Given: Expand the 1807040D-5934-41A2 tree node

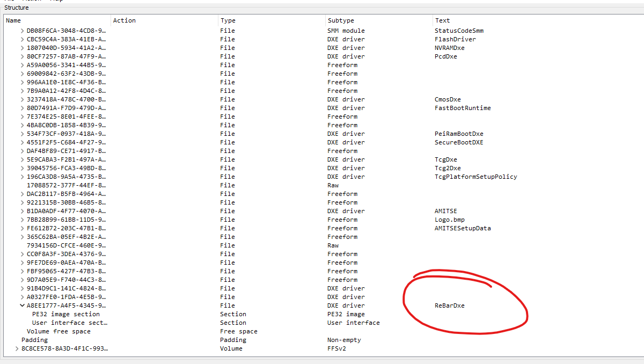Looking at the screenshot, I should coord(22,48).
